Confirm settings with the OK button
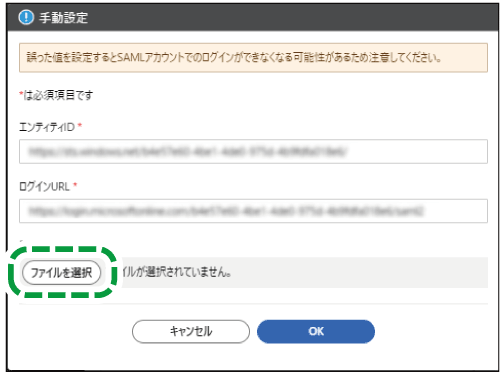 (316, 331)
